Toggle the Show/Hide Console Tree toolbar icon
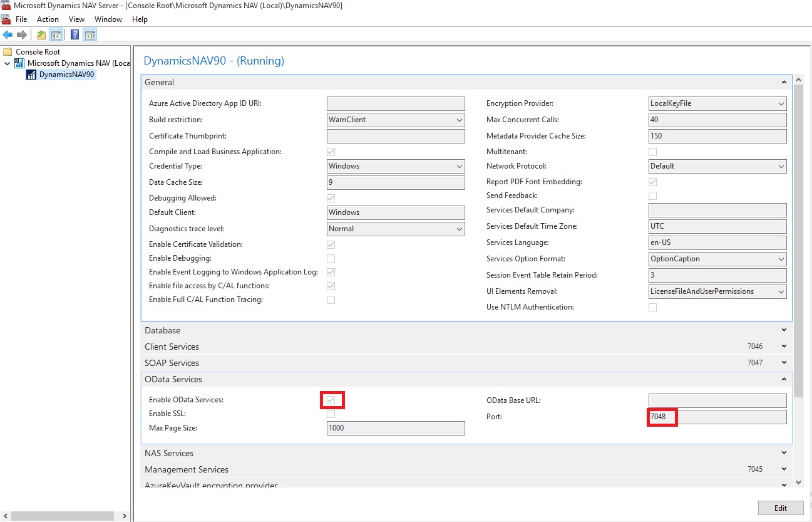This screenshot has width=812, height=522. [57, 34]
